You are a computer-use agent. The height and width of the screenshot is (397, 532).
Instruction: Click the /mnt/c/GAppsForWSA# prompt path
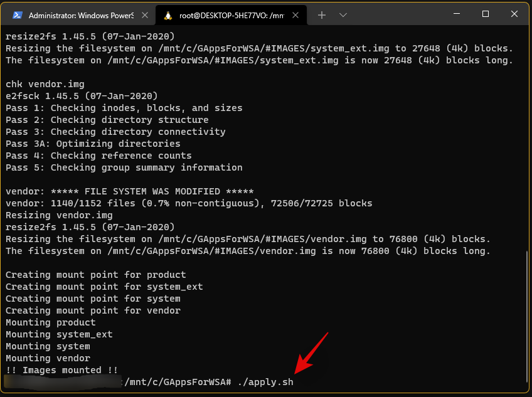click(178, 382)
